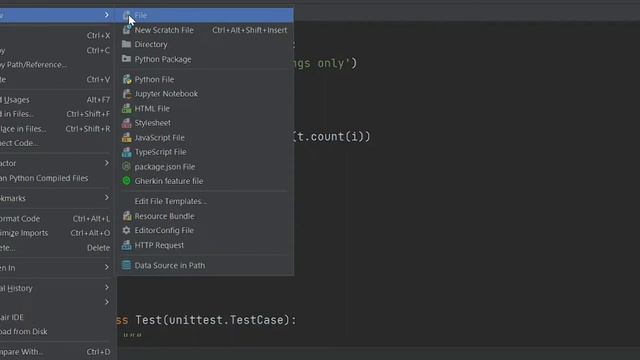The height and width of the screenshot is (360, 640).
Task: Choose Repair IDE entry
Action: click(x=57, y=317)
